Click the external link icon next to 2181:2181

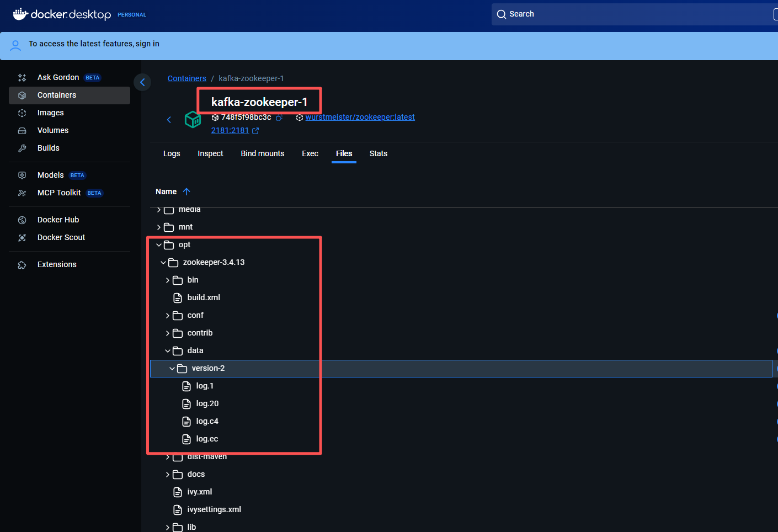pyautogui.click(x=255, y=131)
